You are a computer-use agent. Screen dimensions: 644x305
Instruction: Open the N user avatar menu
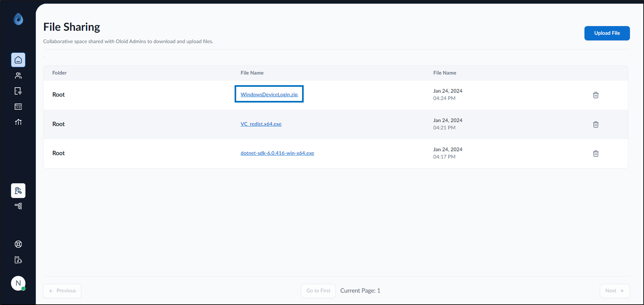18,283
